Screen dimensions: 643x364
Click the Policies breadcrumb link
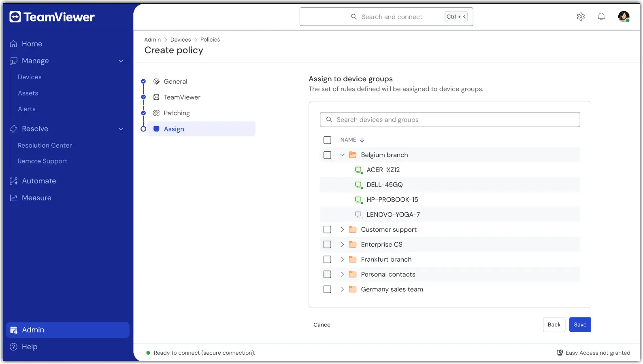coord(210,40)
